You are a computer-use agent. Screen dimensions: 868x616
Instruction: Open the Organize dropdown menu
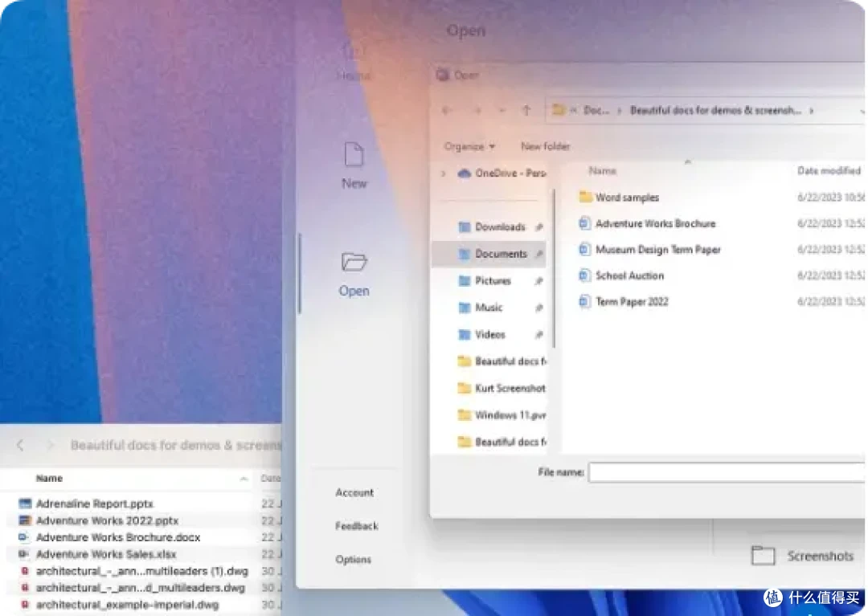(x=469, y=146)
